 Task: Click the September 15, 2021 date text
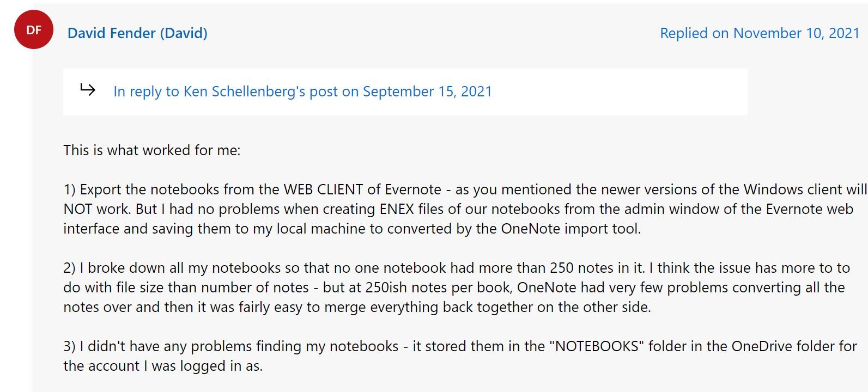tap(427, 91)
